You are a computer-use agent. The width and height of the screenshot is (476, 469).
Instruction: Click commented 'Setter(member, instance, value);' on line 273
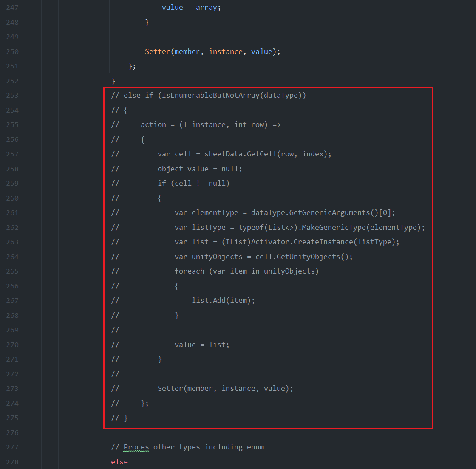[225, 389]
